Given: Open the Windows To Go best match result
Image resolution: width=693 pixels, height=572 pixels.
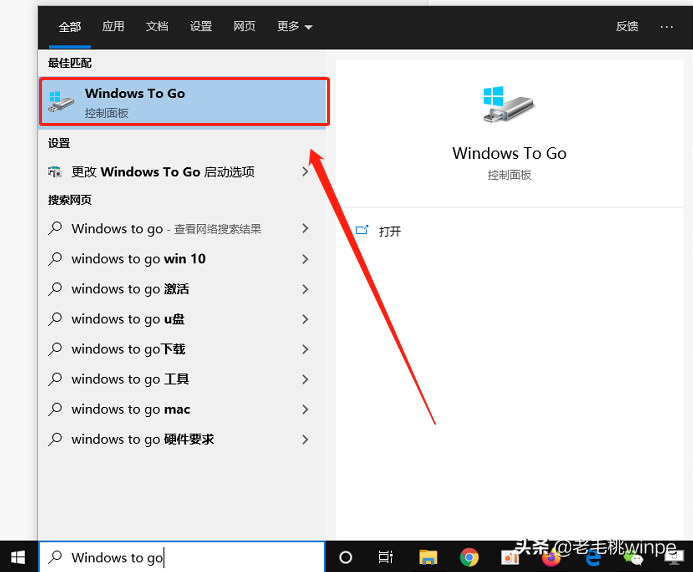Looking at the screenshot, I should [184, 102].
